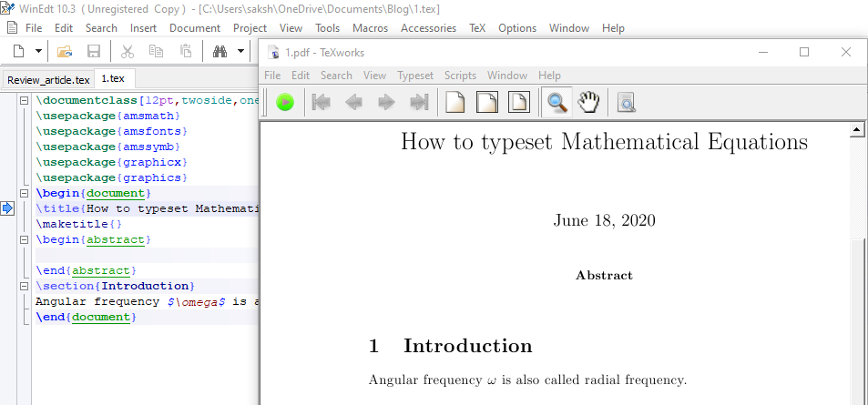Open TeXworks Typeset menu
This screenshot has width=868, height=405.
[415, 76]
